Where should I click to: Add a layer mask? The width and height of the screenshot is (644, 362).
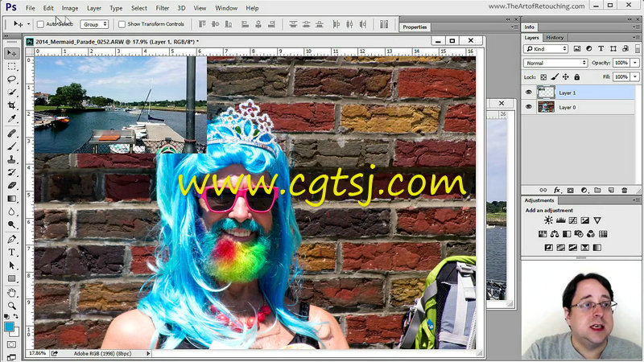[571, 191]
